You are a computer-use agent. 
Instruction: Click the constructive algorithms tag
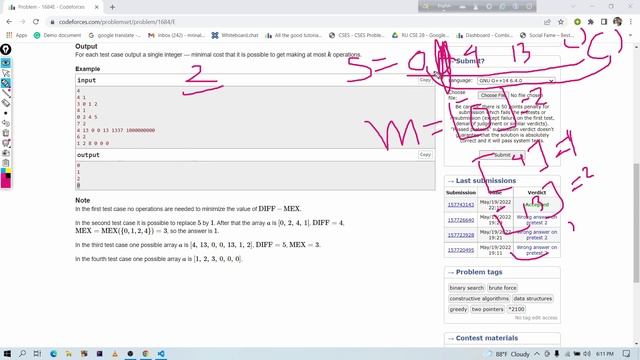479,298
